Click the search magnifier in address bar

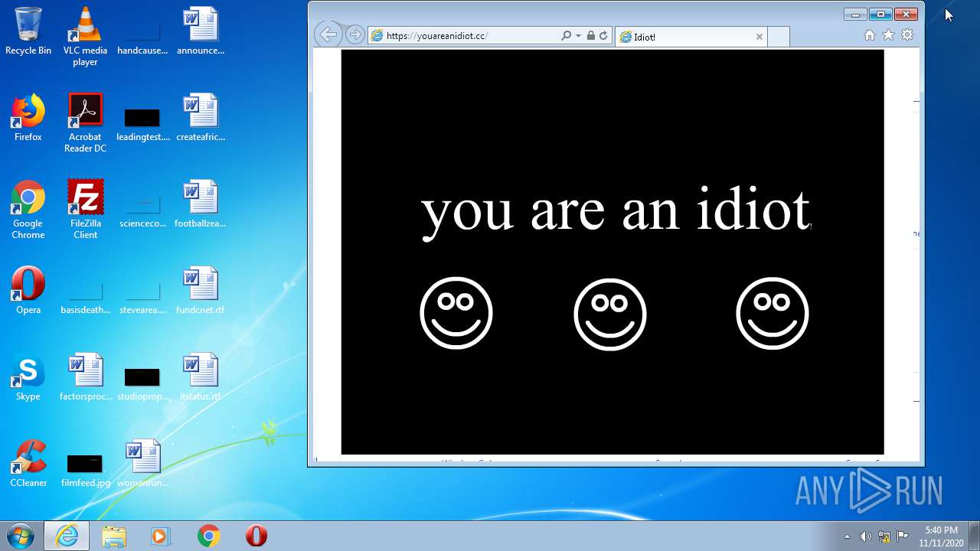coord(567,36)
